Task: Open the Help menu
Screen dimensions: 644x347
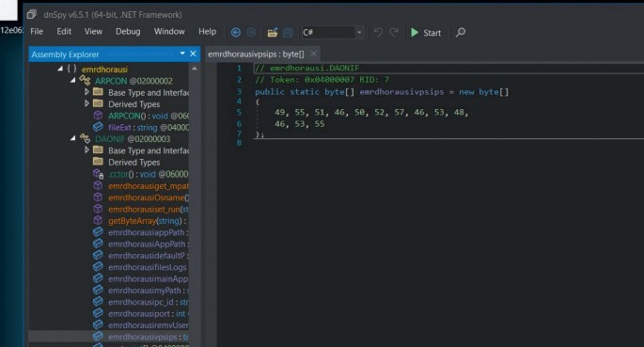Action: (208, 32)
